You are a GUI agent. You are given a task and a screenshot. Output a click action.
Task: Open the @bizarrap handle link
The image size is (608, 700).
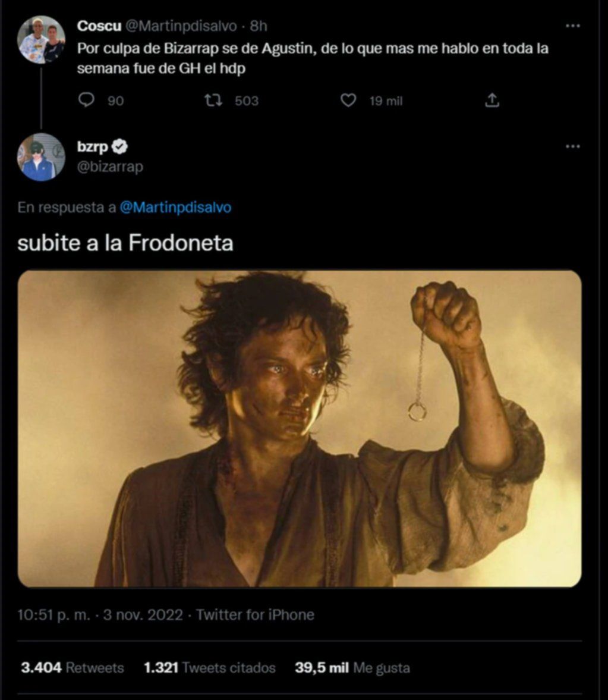110,167
